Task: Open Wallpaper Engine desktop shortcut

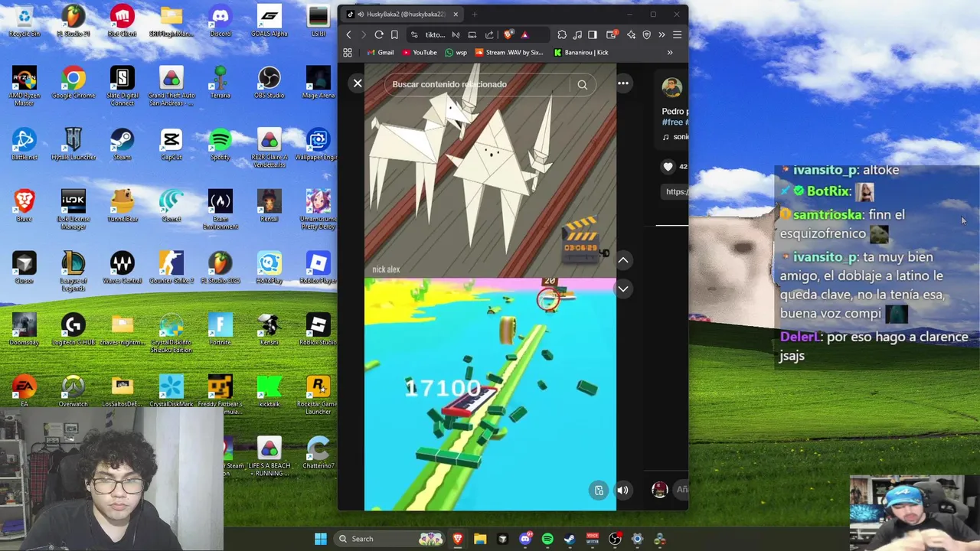Action: pyautogui.click(x=318, y=145)
